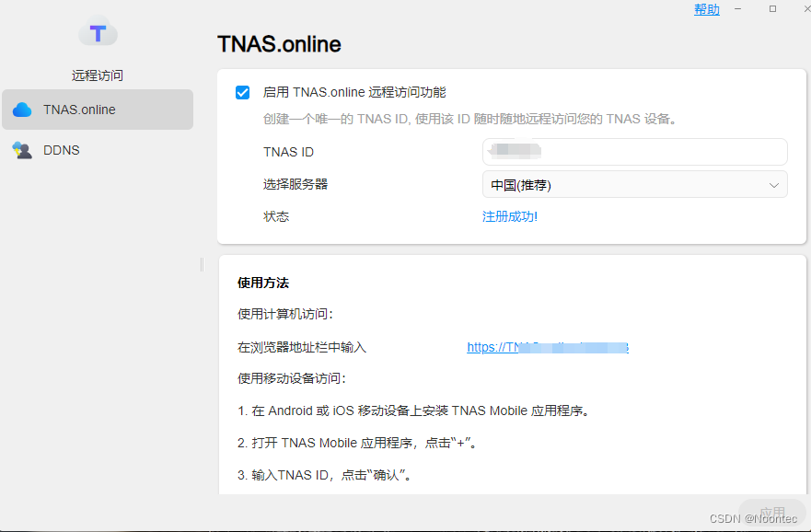Toggle the enable TNAS.online remote access checkbox
Viewport: 811px width, 532px height.
click(243, 93)
